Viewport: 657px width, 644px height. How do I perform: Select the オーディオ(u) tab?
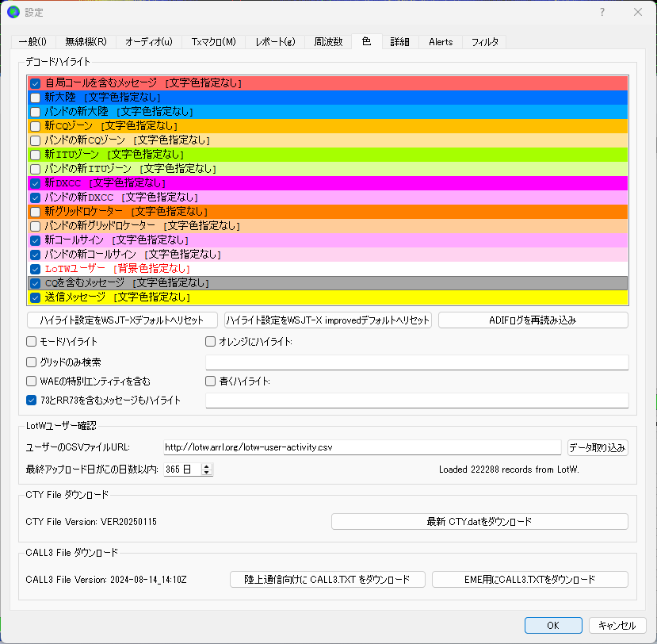coord(149,42)
